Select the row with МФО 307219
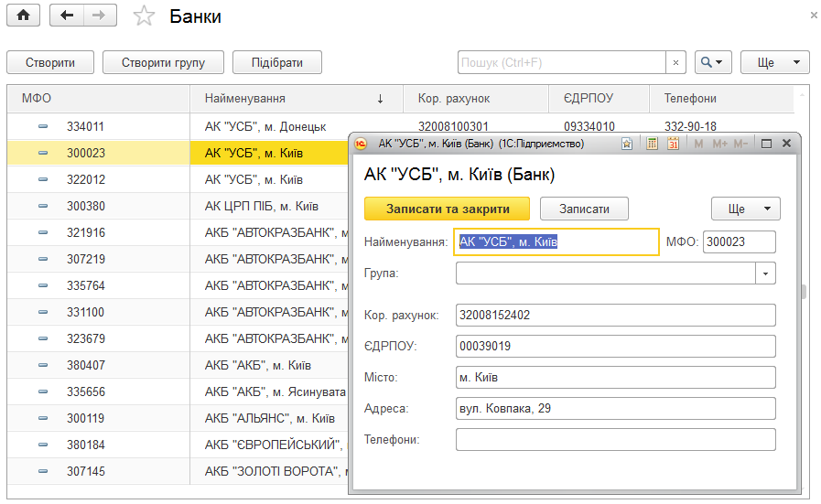 tap(178, 259)
